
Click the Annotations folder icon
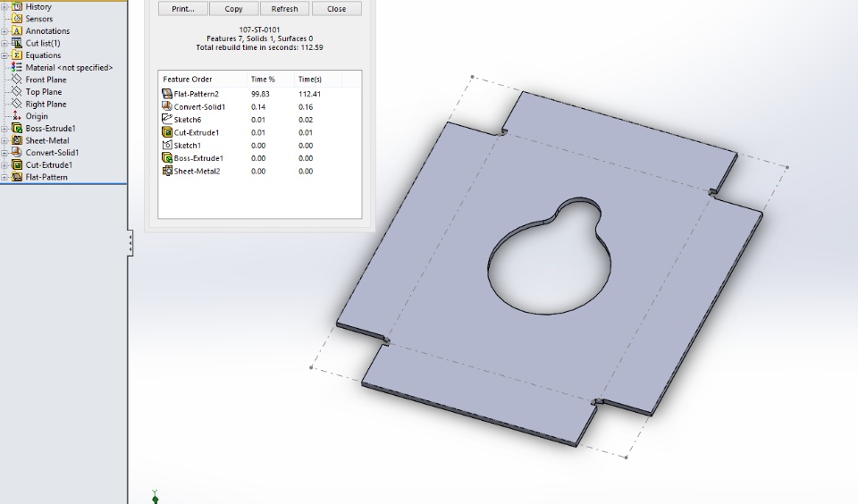[17, 31]
